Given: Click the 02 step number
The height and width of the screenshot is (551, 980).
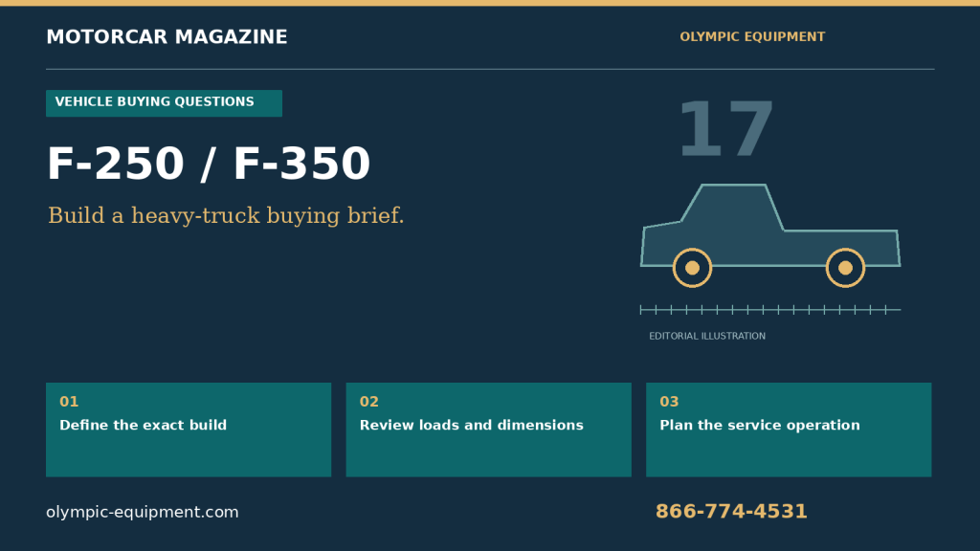Looking at the screenshot, I should [368, 402].
